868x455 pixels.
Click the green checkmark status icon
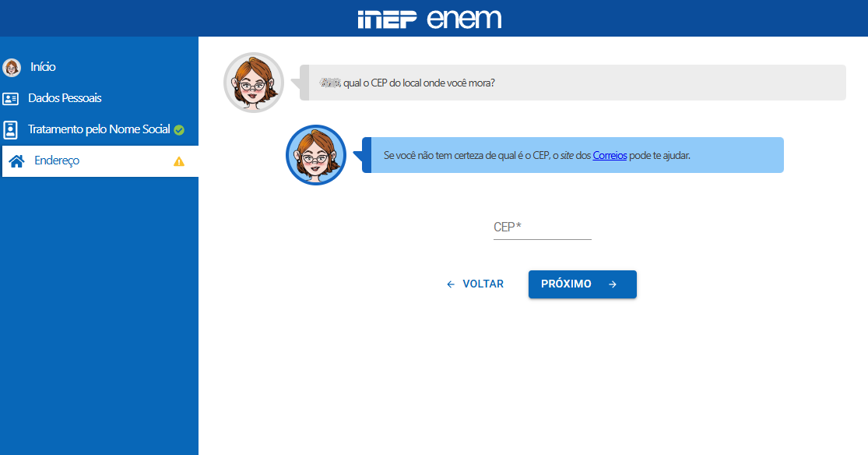(x=179, y=129)
